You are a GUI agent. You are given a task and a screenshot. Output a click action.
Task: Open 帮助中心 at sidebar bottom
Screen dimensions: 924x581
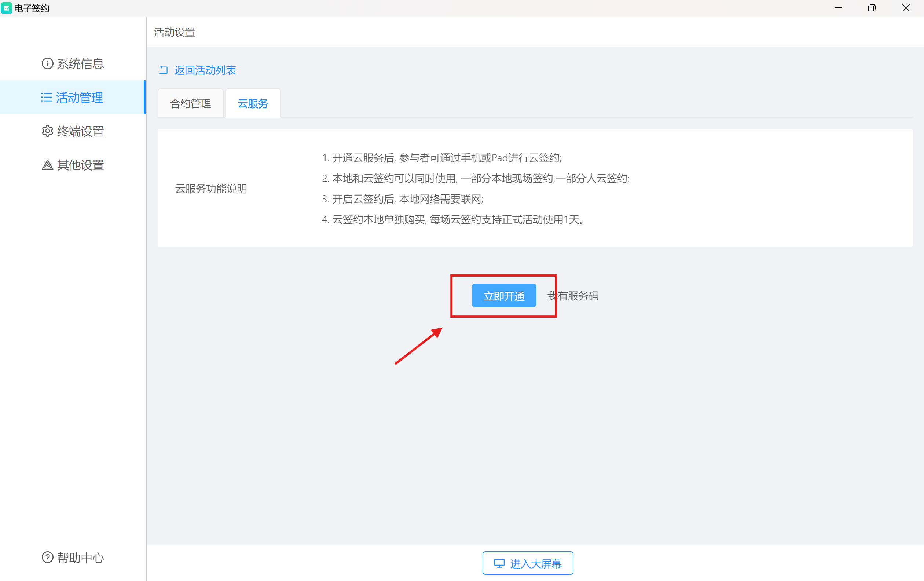(x=81, y=557)
